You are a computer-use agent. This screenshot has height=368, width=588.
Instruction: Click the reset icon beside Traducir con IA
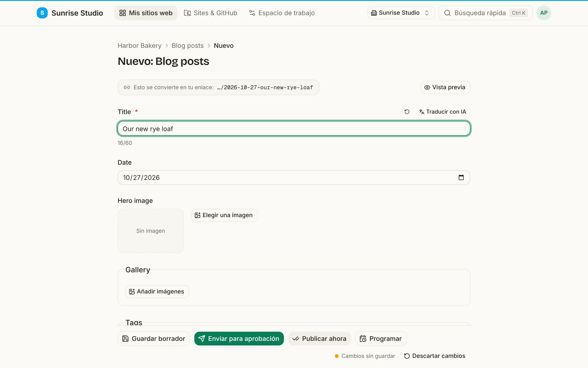click(407, 112)
